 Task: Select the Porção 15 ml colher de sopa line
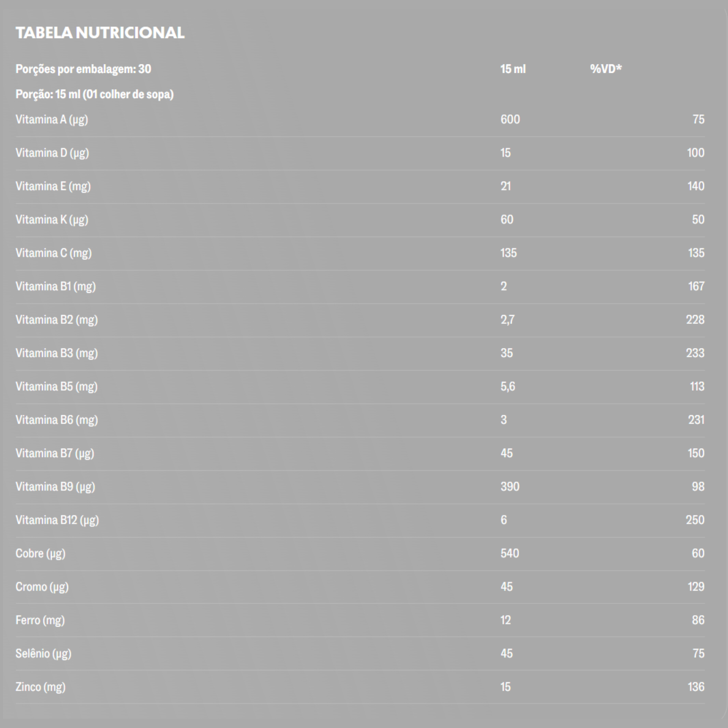coord(95,94)
